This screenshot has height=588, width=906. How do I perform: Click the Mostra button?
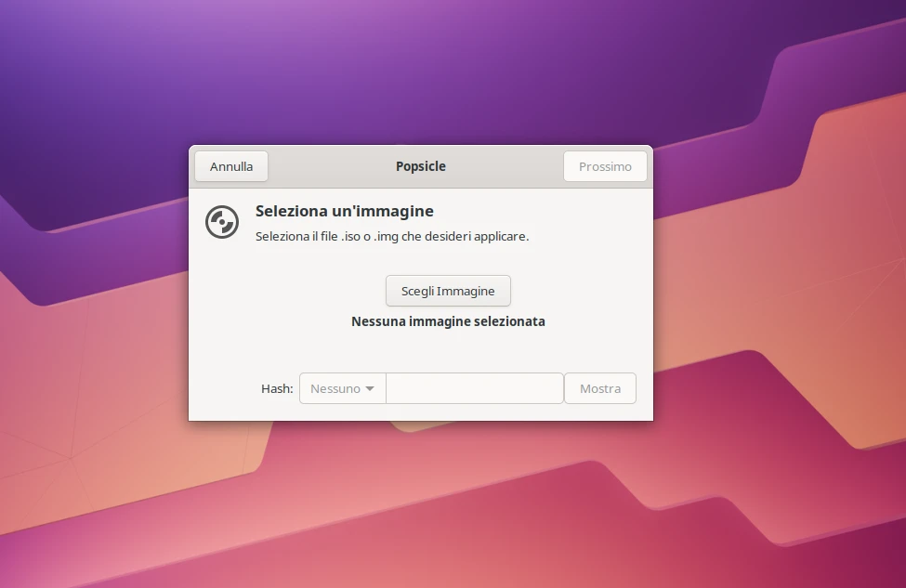[x=599, y=388]
